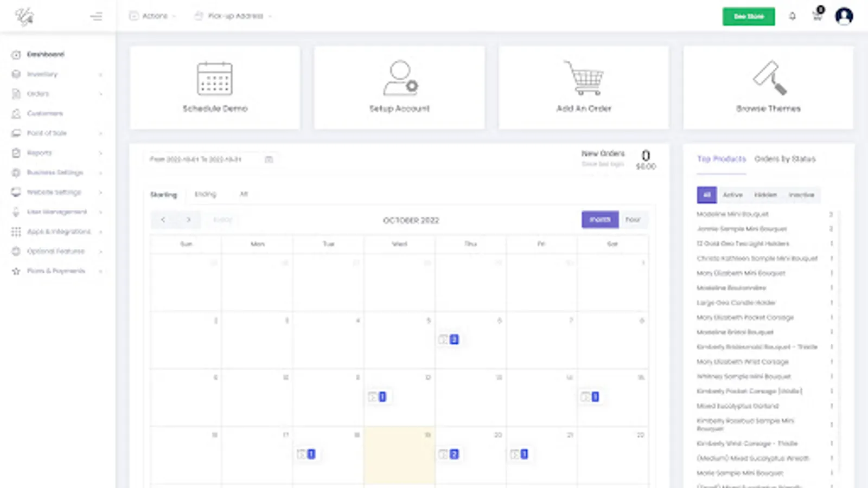Screen dimensions: 868x488
Task: Switch to Orders by Status tab
Action: [x=784, y=159]
